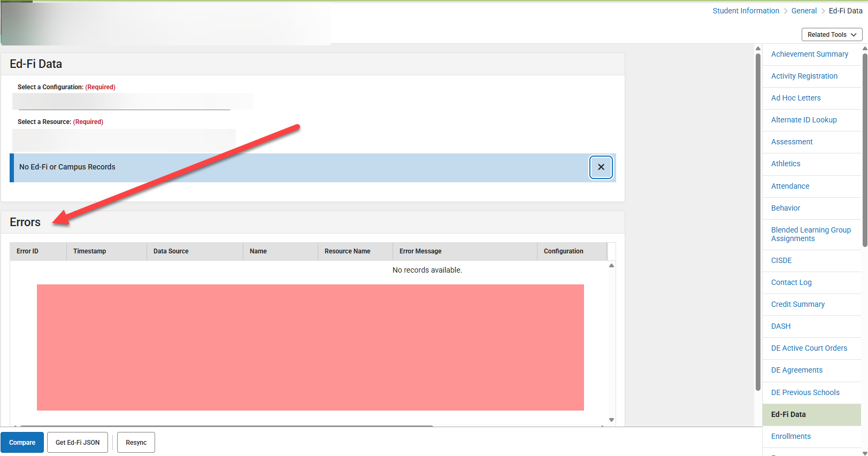This screenshot has width=868, height=456.
Task: Open DE Previous Schools tool
Action: [805, 392]
